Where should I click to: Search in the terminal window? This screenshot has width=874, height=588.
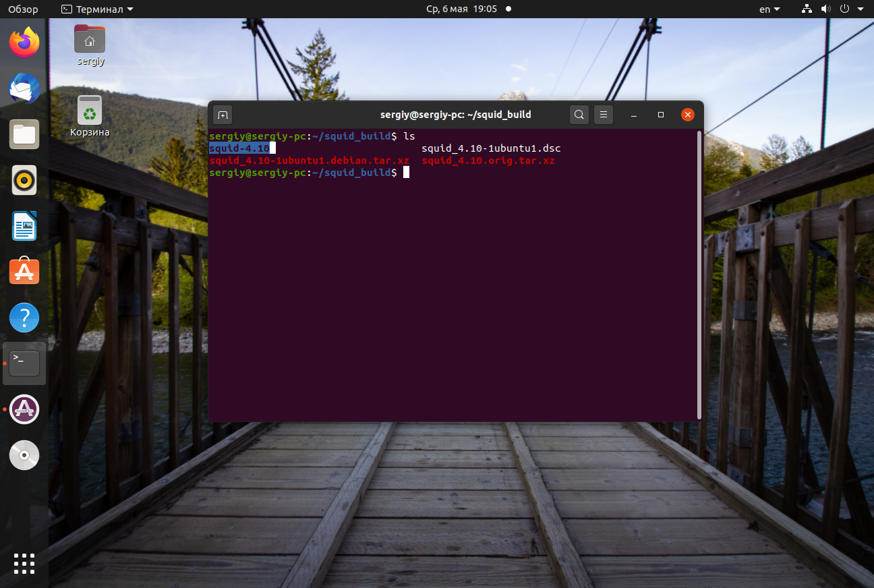coord(579,115)
